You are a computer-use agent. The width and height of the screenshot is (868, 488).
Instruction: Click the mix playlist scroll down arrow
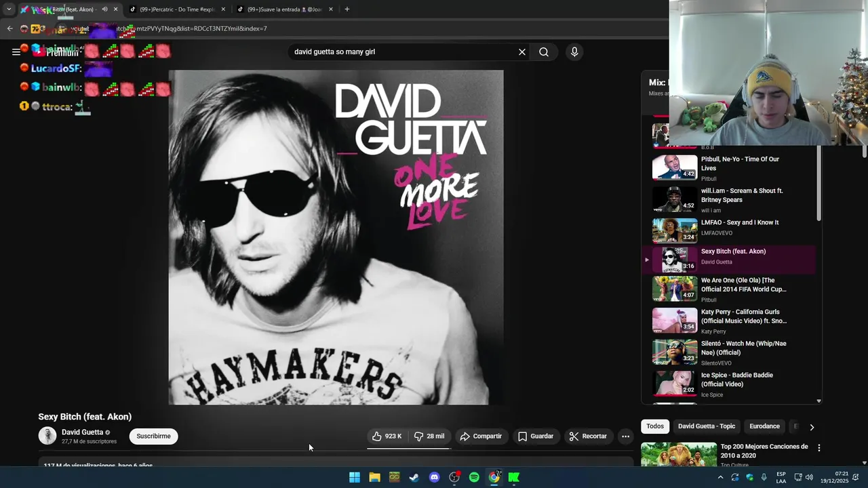(x=818, y=401)
